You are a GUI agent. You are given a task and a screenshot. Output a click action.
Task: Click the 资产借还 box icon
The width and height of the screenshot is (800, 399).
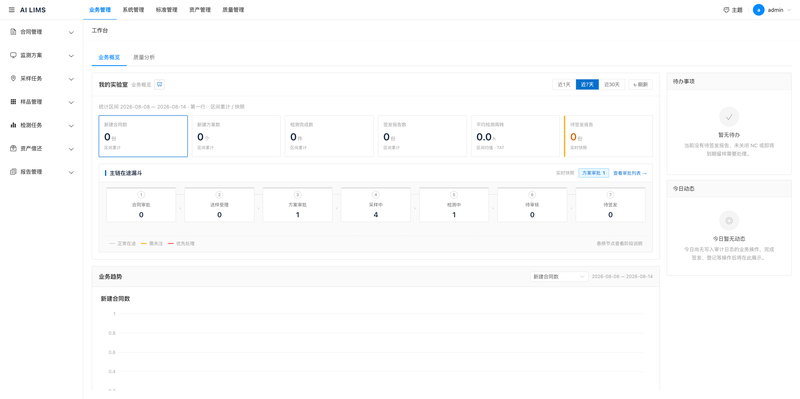[x=13, y=148]
